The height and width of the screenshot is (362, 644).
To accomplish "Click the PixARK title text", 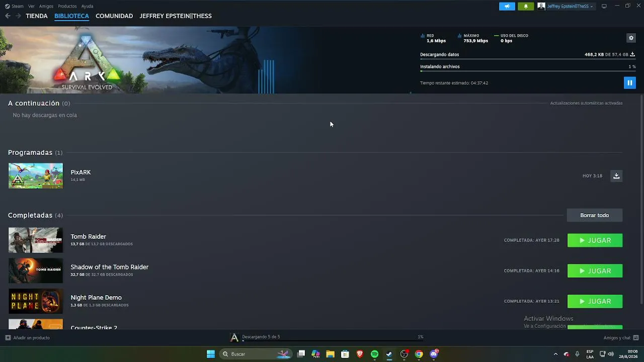I will [80, 172].
